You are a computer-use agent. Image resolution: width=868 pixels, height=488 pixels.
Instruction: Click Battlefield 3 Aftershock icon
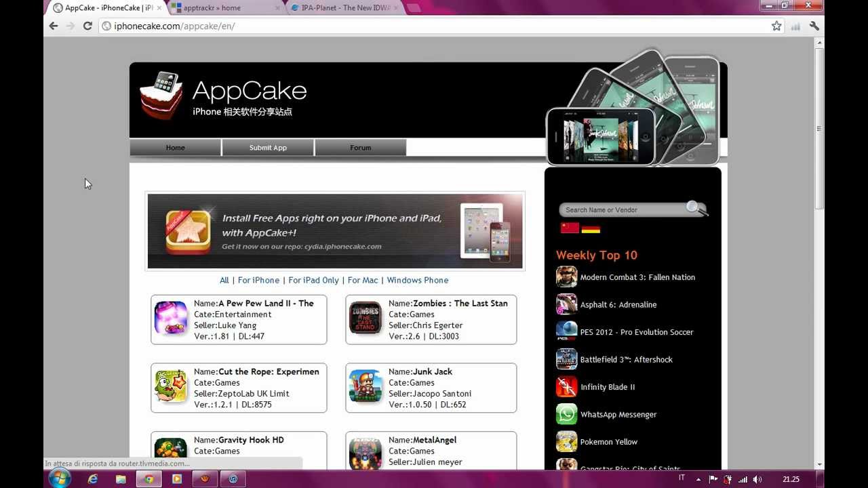[x=566, y=359]
